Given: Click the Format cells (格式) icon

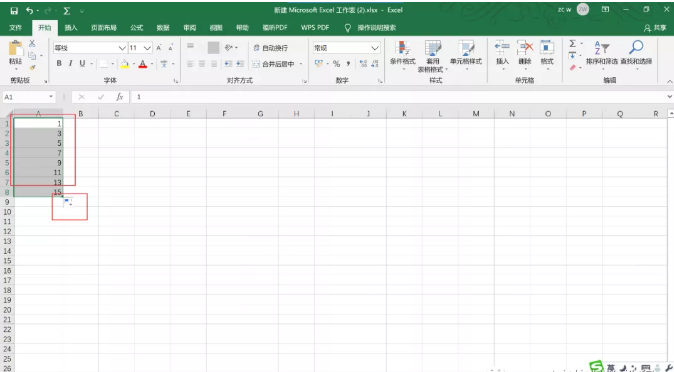Looking at the screenshot, I should coord(547,48).
